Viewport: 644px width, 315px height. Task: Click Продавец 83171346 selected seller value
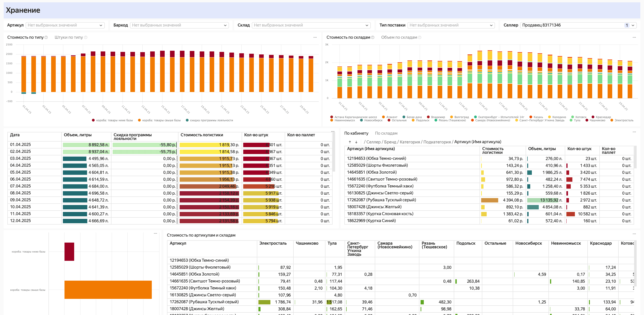click(x=541, y=25)
